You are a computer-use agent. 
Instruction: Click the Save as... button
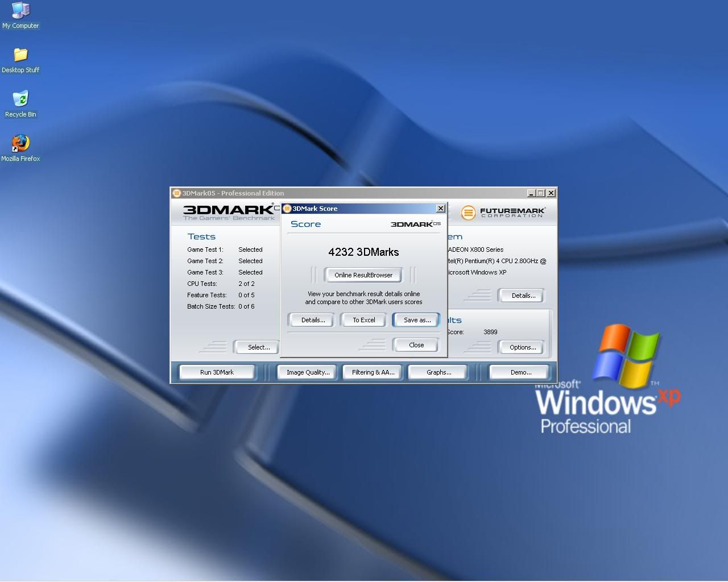click(417, 320)
